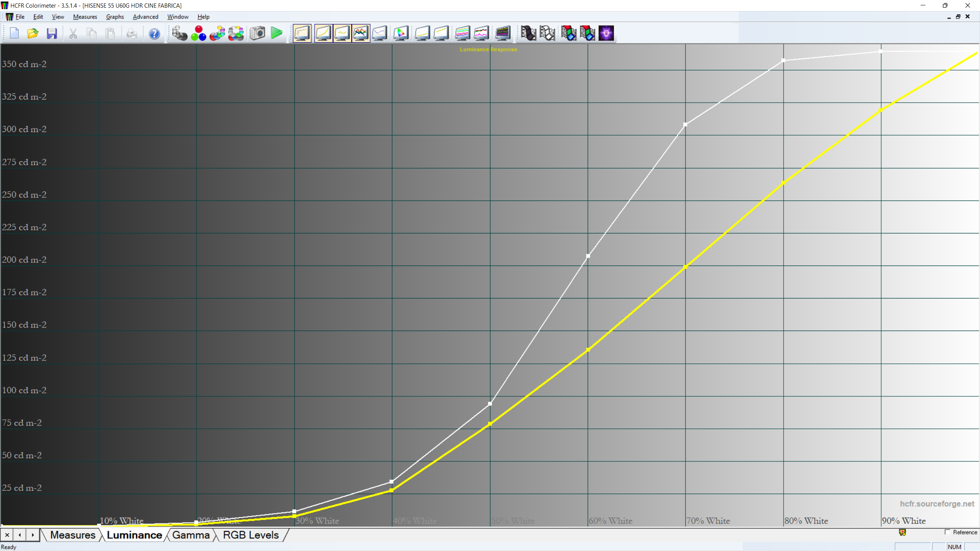The image size is (980, 551).
Task: Measure gray scale using gray balls icon
Action: tap(180, 33)
